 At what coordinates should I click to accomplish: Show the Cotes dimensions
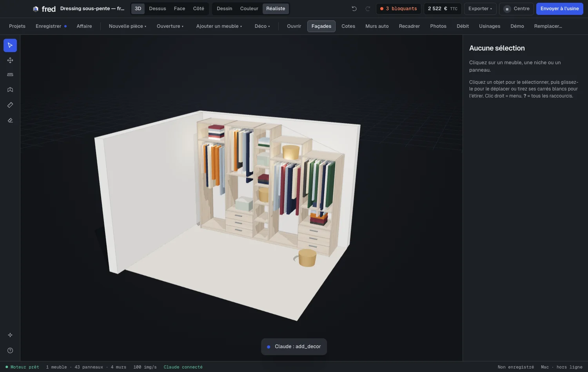pos(348,26)
